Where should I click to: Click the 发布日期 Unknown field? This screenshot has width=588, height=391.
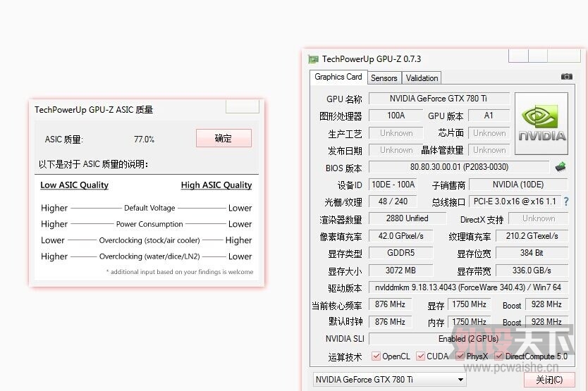(396, 150)
